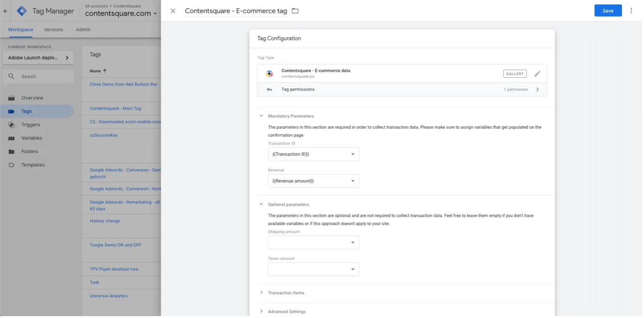This screenshot has width=644, height=318.
Task: Click the tag name title field
Action: [236, 11]
